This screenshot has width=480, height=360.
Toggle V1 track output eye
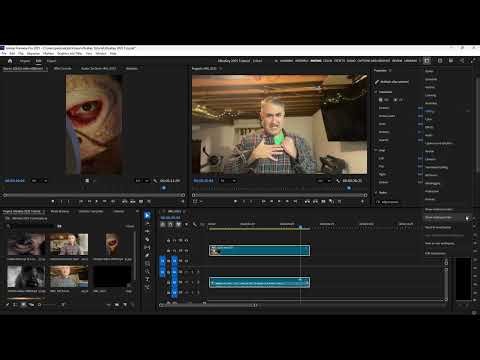coord(186,261)
